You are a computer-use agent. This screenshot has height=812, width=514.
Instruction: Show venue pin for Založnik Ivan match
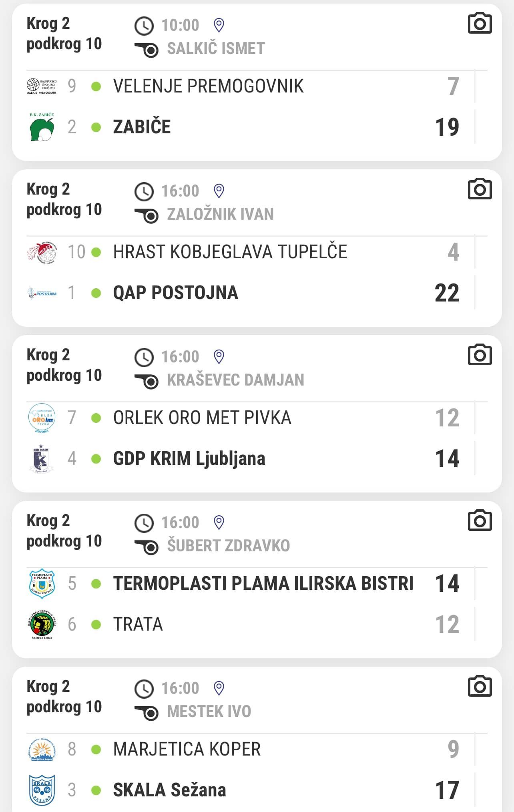point(219,191)
